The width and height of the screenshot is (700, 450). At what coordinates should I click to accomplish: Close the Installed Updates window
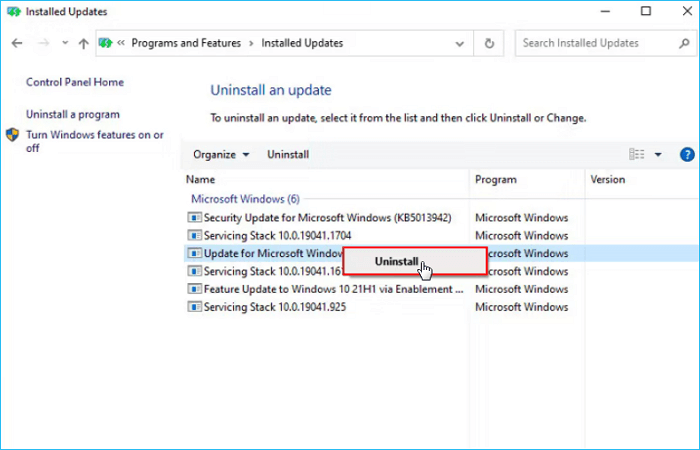click(x=688, y=11)
